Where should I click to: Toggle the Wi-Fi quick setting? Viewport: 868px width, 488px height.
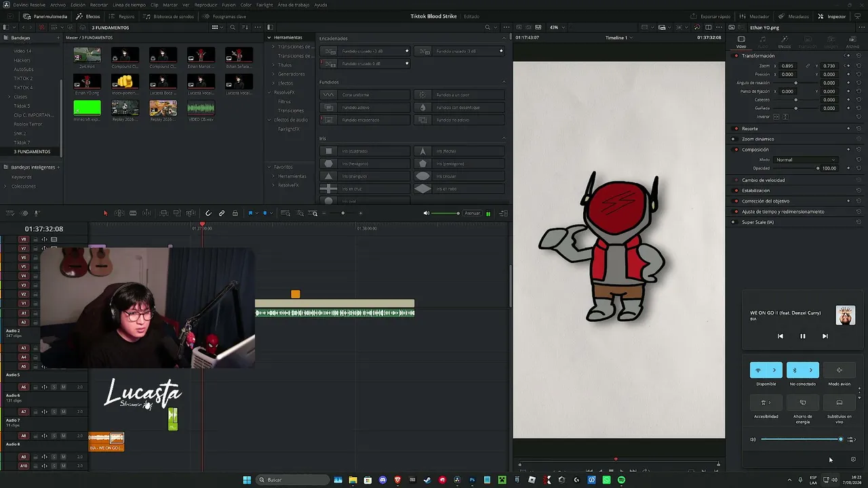coord(758,370)
